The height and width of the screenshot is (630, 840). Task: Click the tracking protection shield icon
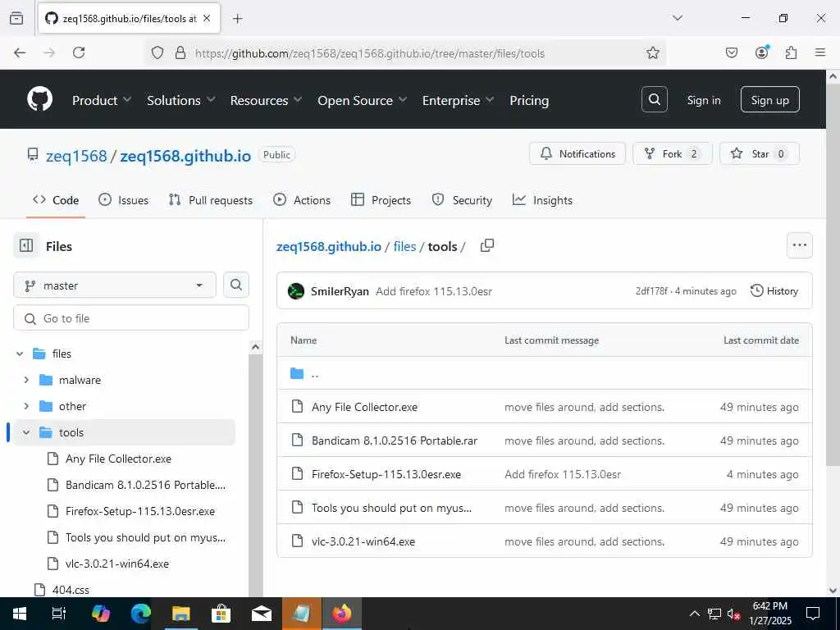(x=157, y=52)
